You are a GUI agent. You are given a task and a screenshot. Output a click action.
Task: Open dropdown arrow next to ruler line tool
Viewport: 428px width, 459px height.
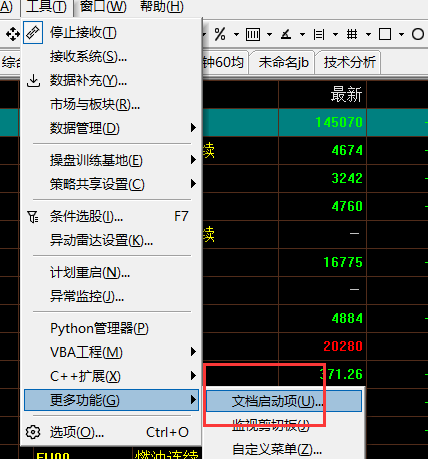(335, 34)
